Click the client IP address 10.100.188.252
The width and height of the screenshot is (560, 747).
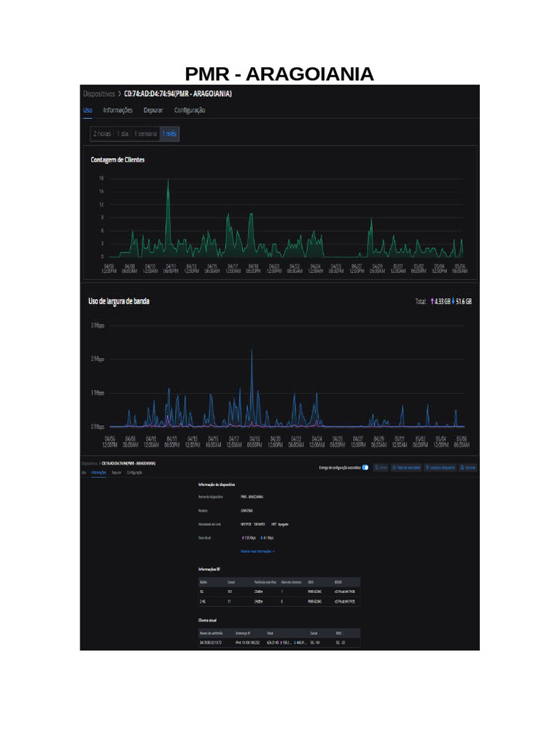click(x=248, y=643)
